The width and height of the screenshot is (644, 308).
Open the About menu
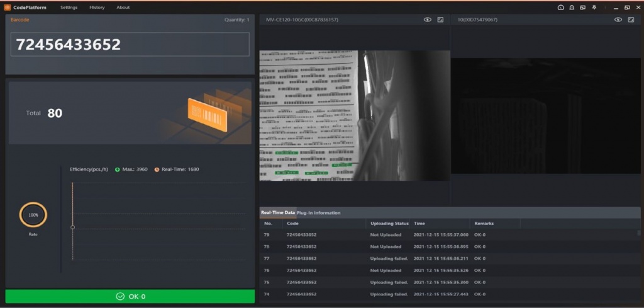click(x=123, y=8)
